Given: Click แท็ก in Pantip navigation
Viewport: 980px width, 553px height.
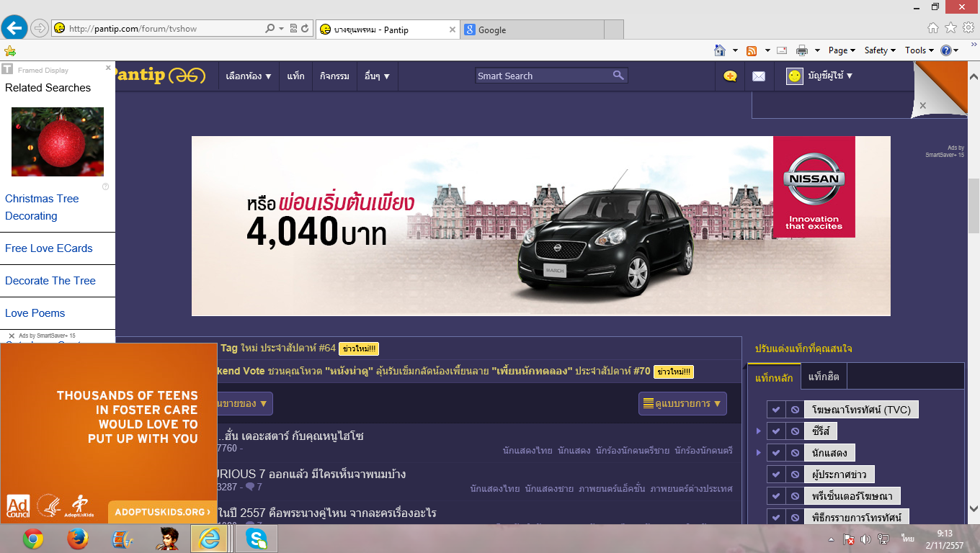Looking at the screenshot, I should click(x=295, y=76).
